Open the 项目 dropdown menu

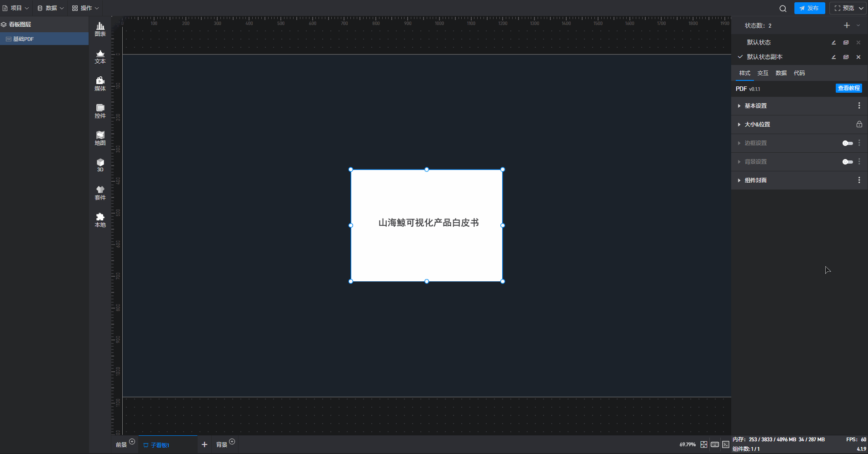pyautogui.click(x=16, y=8)
